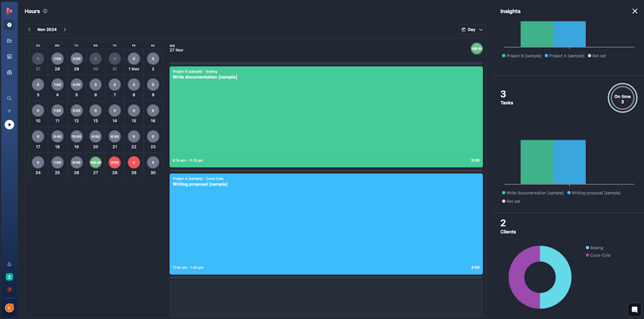Open the user avatar K profile
The image size is (644, 319).
pyautogui.click(x=9, y=308)
